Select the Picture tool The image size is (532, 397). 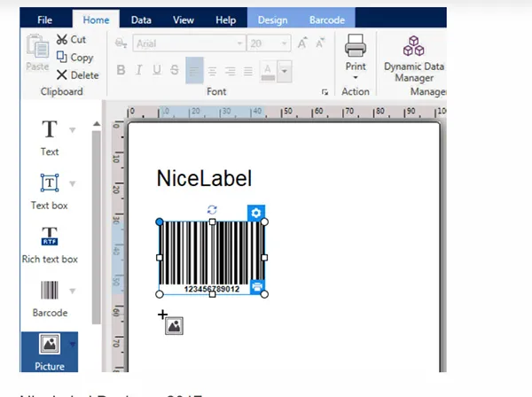pyautogui.click(x=50, y=352)
